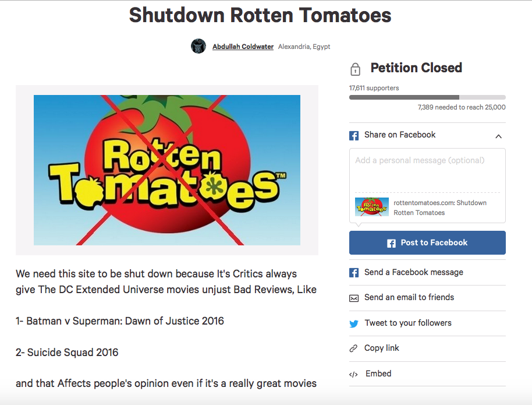Click the supporters progress bar
The image size is (532, 405).
pyautogui.click(x=427, y=97)
